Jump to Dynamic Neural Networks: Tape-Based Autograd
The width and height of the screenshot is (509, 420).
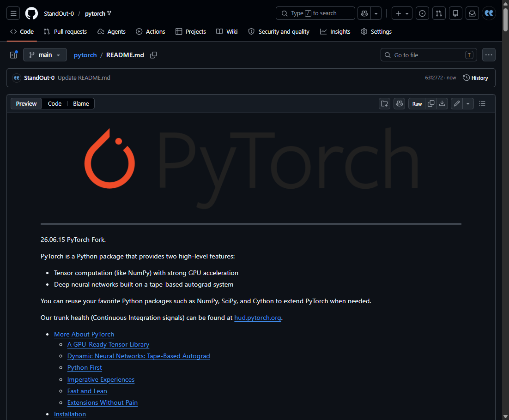[139, 356]
